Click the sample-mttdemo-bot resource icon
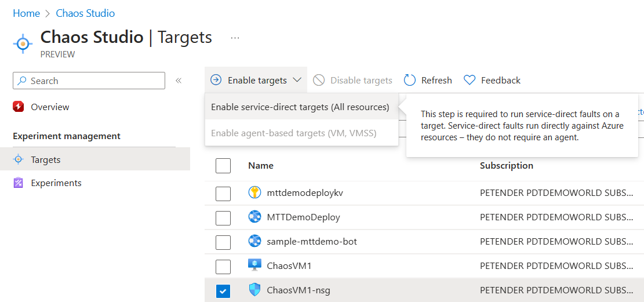This screenshot has width=644, height=302. coord(254,241)
